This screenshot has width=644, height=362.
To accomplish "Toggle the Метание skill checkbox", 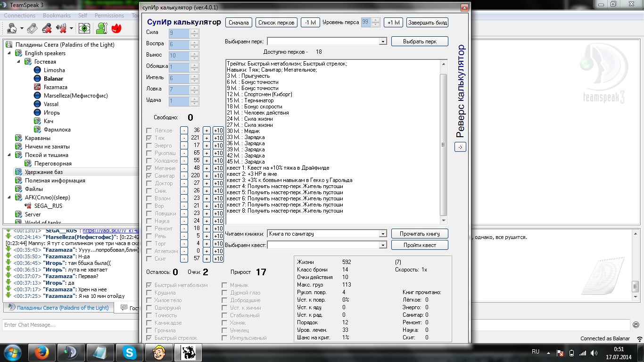I will [149, 168].
